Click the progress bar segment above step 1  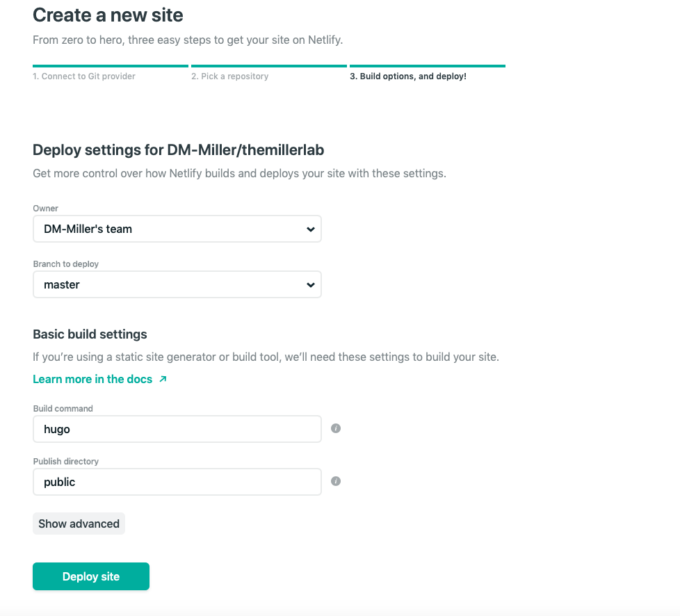click(x=111, y=66)
